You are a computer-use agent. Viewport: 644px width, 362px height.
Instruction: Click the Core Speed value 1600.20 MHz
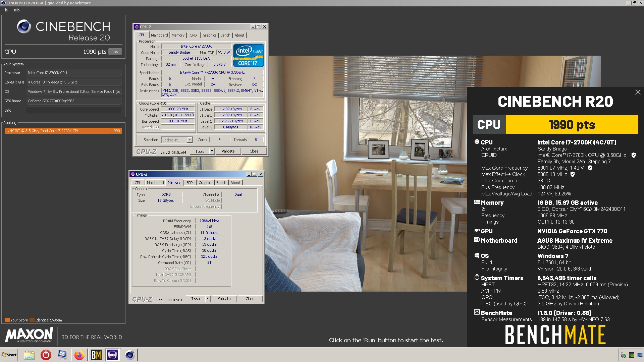(178, 109)
